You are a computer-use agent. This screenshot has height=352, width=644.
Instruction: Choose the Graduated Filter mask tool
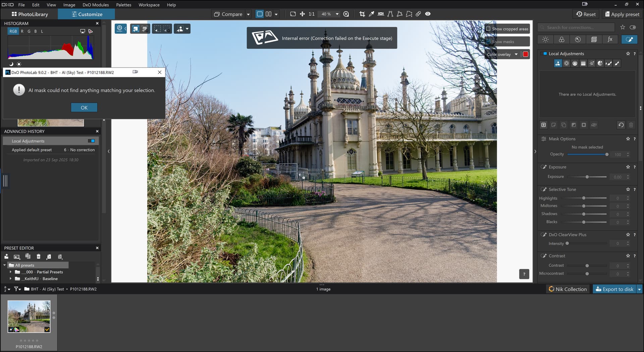coord(583,63)
